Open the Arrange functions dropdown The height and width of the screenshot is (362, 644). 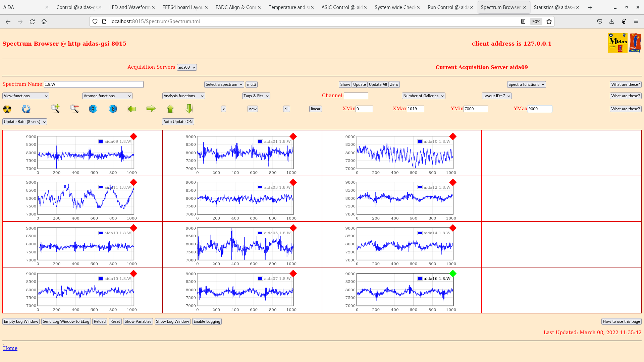(x=107, y=96)
